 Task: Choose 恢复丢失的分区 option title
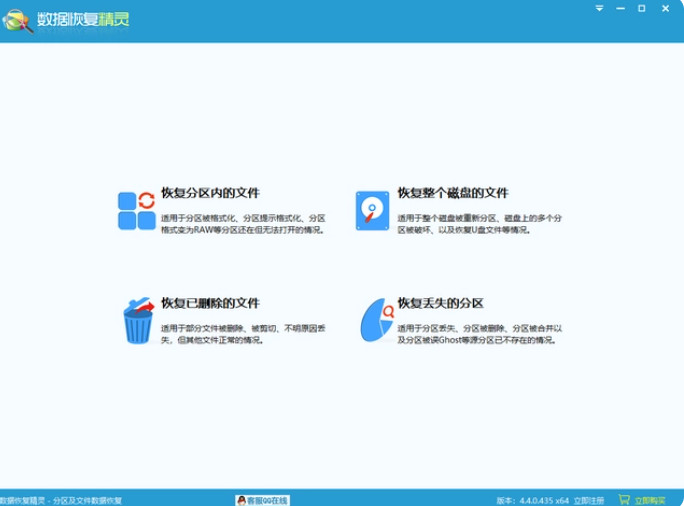pos(440,303)
